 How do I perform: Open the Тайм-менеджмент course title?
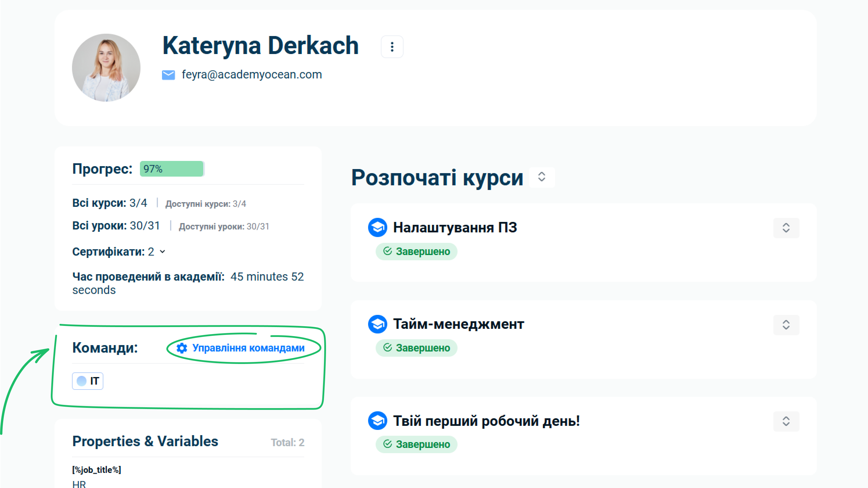(459, 324)
